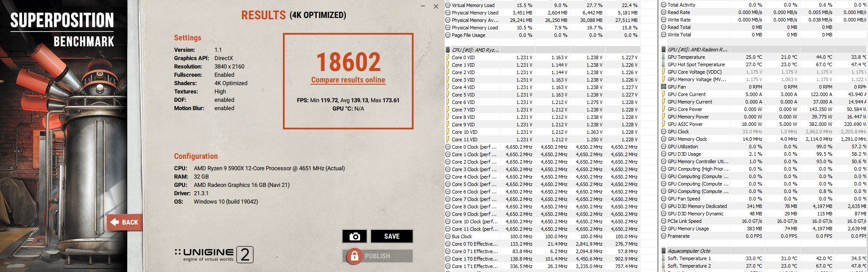Screen dimensions: 868x272
Task: Click the Unigine 2 logo
Action: click(214, 255)
